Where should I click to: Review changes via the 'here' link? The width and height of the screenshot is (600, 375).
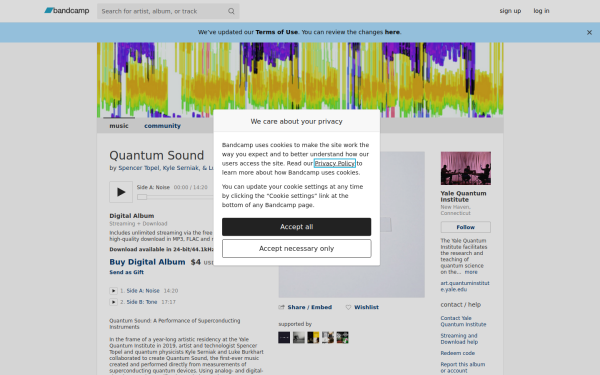(x=392, y=32)
